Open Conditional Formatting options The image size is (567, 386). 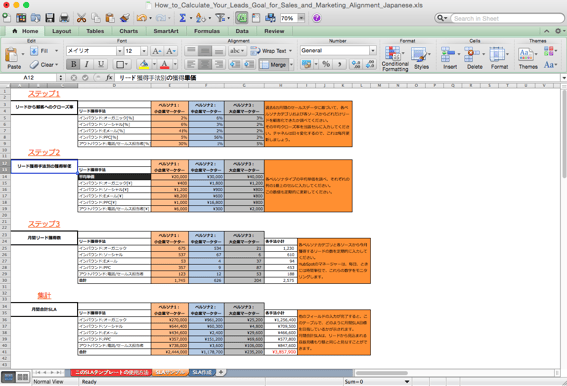pos(395,58)
